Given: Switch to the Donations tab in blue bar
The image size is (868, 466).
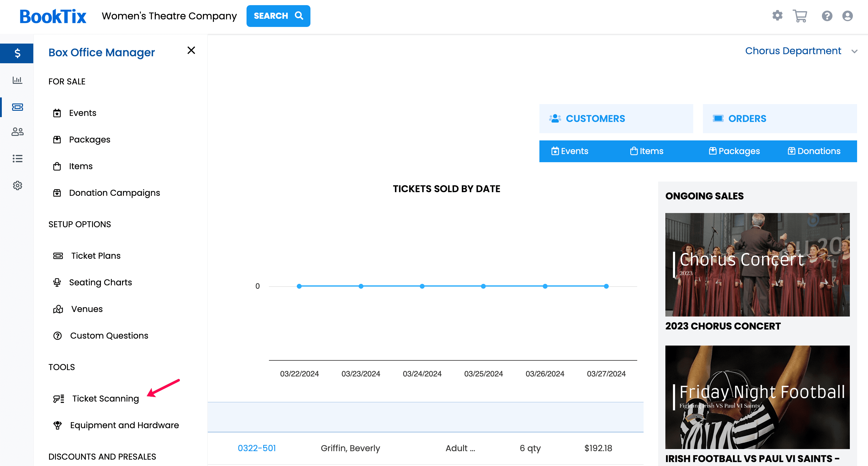Looking at the screenshot, I should point(814,151).
